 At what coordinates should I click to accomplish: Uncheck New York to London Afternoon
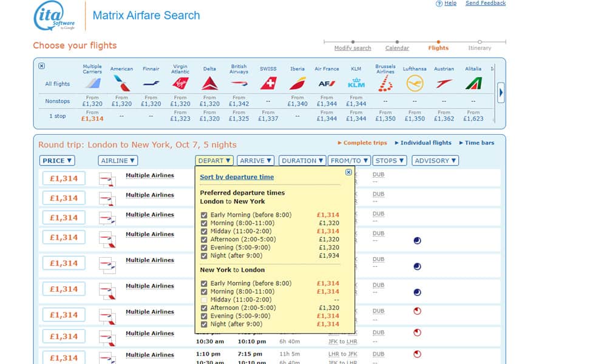click(204, 308)
